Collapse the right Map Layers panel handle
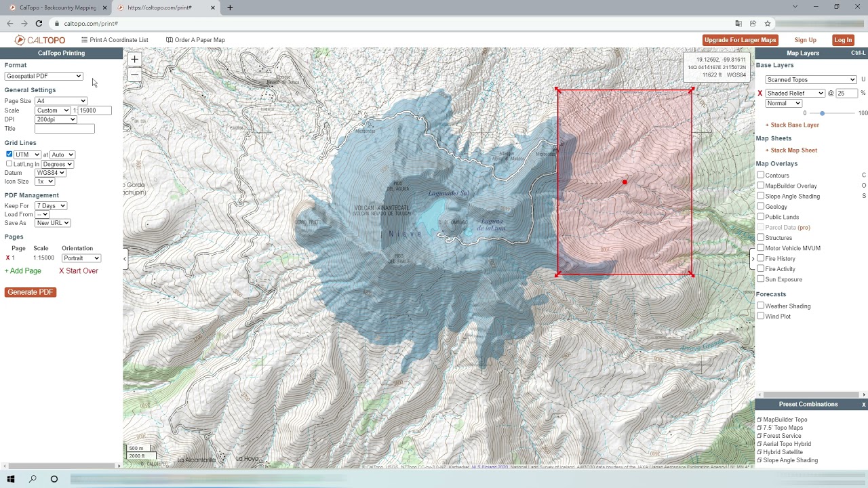868x488 pixels. point(753,259)
